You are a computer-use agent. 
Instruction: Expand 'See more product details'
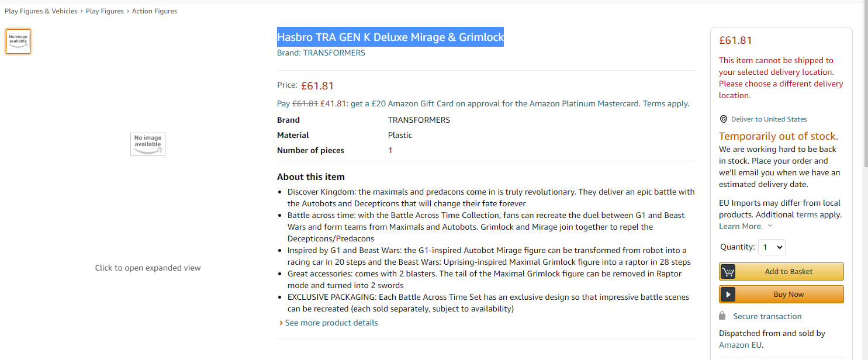[331, 323]
